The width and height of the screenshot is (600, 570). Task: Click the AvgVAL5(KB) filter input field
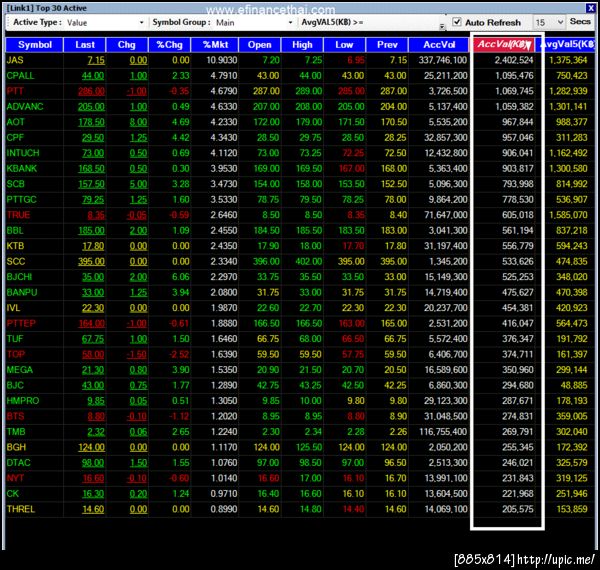pos(401,23)
